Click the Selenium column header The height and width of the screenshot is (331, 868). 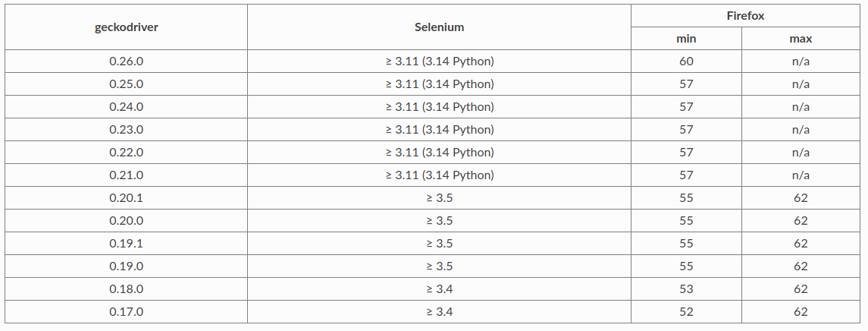[439, 27]
